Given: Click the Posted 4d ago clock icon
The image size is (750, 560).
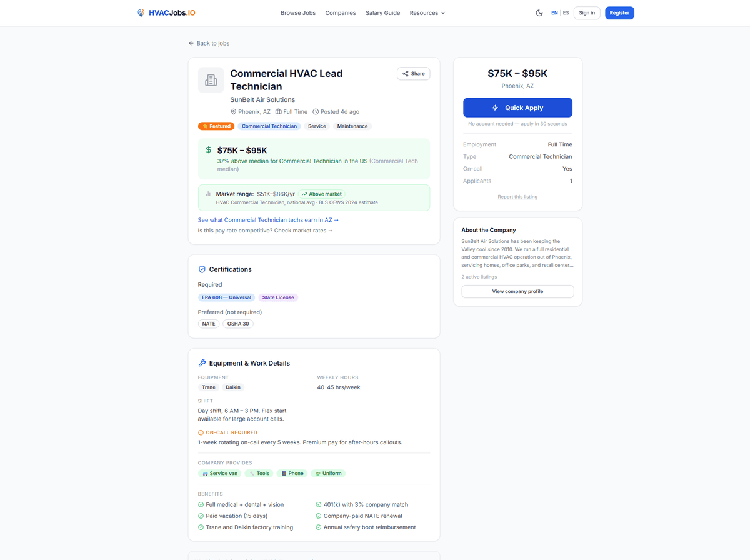Looking at the screenshot, I should (x=316, y=112).
